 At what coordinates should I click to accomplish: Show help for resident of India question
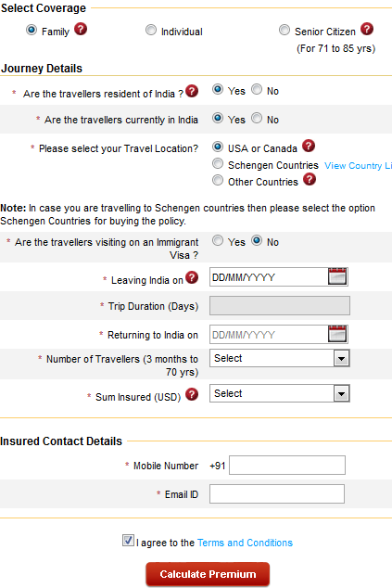pyautogui.click(x=192, y=91)
